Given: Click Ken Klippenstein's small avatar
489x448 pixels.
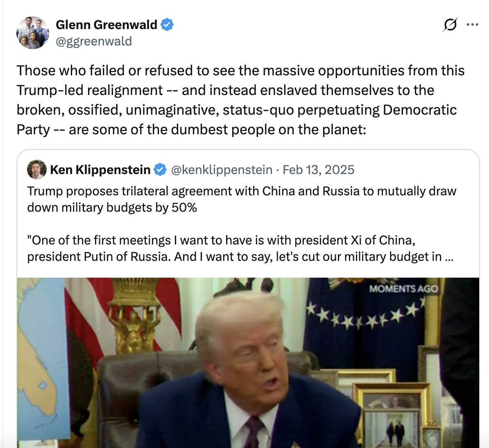Looking at the screenshot, I should pos(37,170).
